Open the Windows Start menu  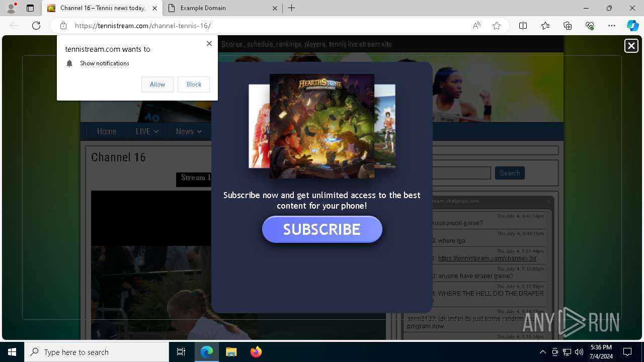coord(12,352)
